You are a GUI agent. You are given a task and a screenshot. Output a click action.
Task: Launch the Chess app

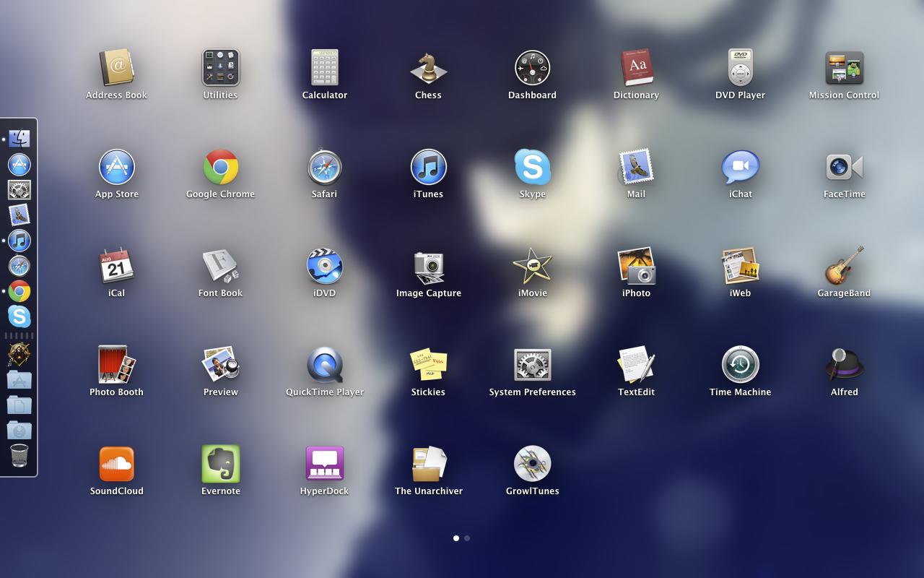pyautogui.click(x=428, y=68)
